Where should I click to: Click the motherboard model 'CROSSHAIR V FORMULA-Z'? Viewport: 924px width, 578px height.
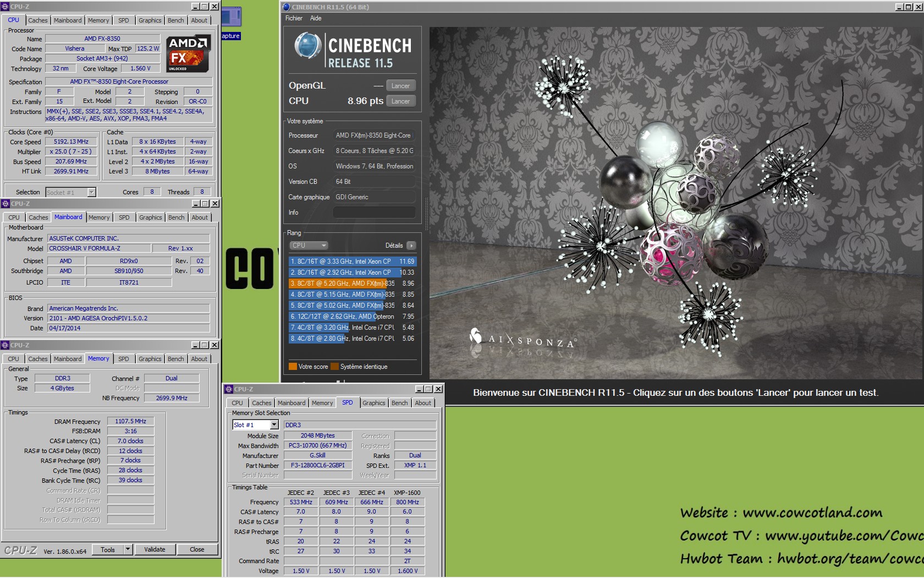point(99,248)
